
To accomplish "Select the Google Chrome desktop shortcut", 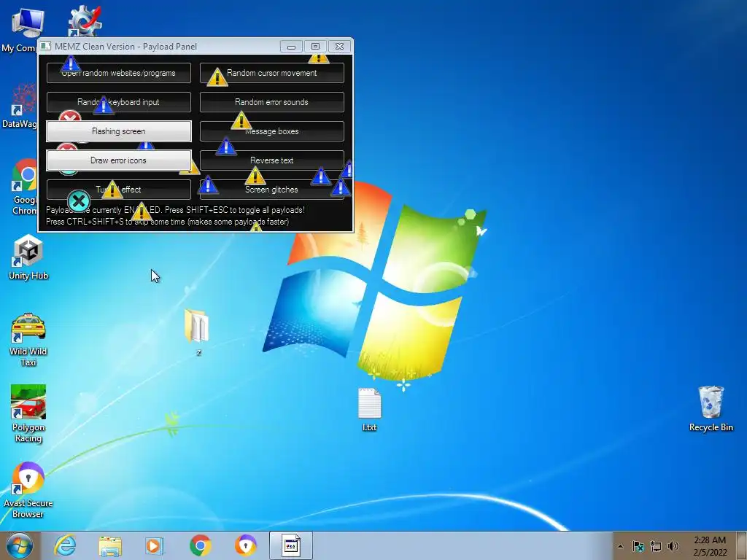I will (25, 187).
